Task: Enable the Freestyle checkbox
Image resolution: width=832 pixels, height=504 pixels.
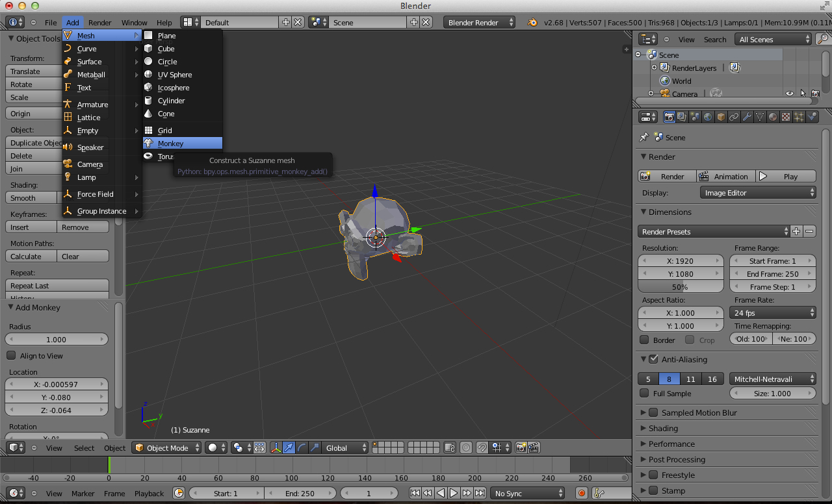Action: coord(653,475)
